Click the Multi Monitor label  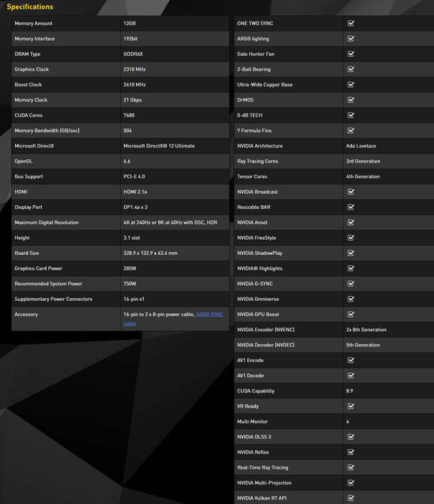[x=253, y=421]
